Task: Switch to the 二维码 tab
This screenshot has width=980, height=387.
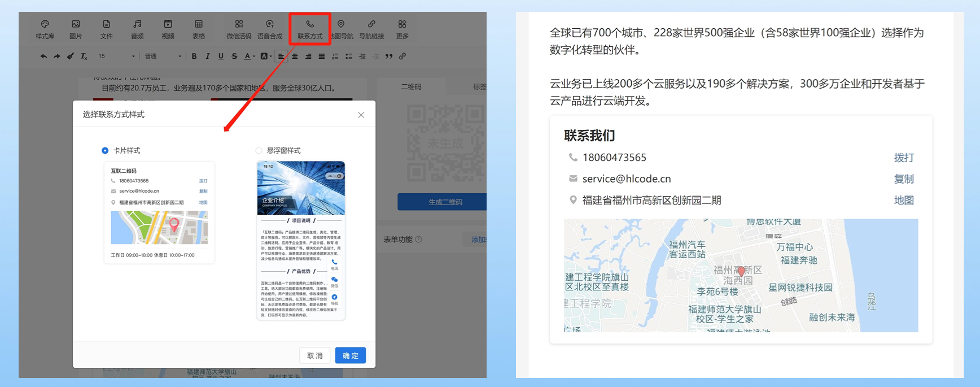Action: point(411,87)
